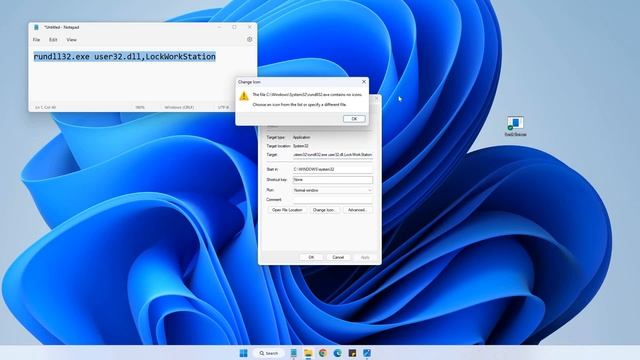Select the desktop shortcut icon on the right
The width and height of the screenshot is (640, 360).
(x=516, y=126)
